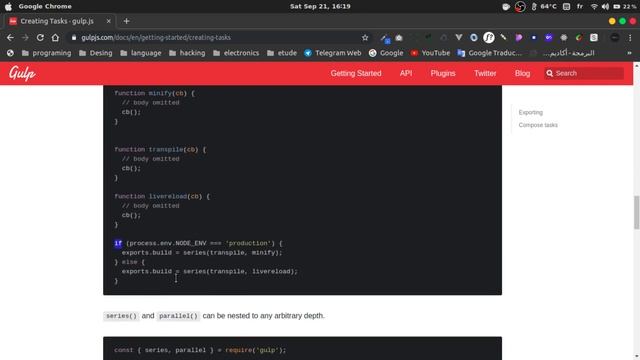The image size is (640, 360).
Task: Expand the programing bookmarks folder
Action: click(x=47, y=53)
